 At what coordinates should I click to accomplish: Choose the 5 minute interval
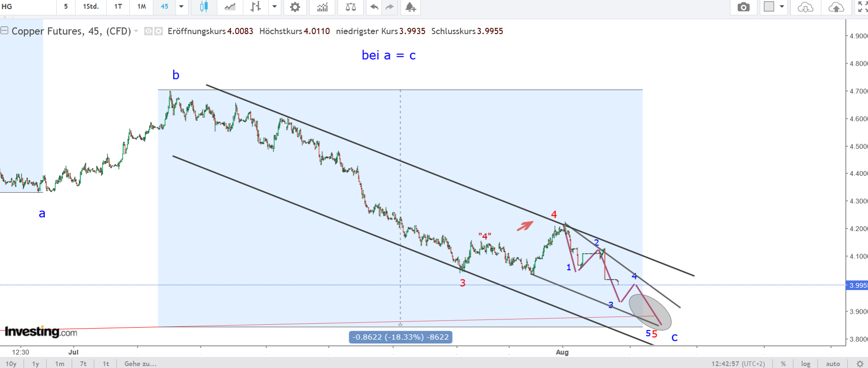66,7
